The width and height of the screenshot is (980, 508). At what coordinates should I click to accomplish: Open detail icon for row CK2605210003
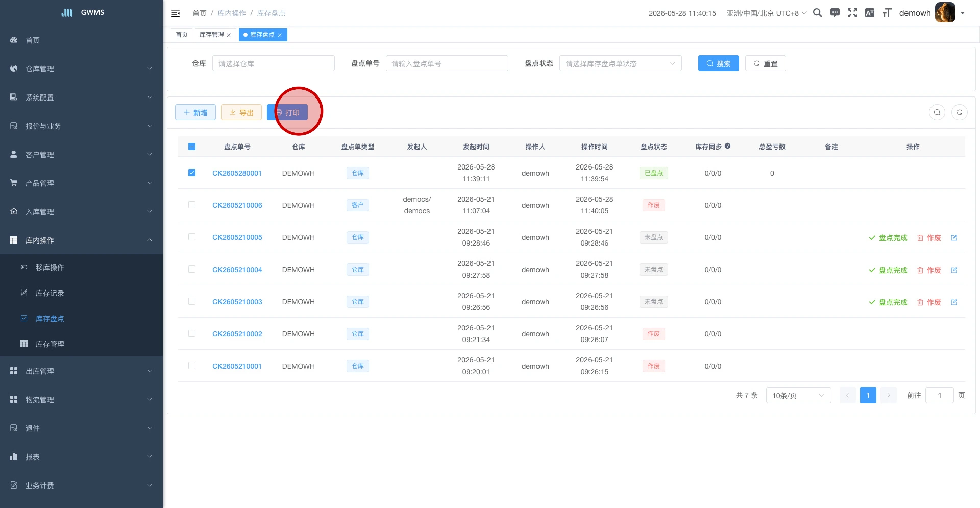pos(954,302)
